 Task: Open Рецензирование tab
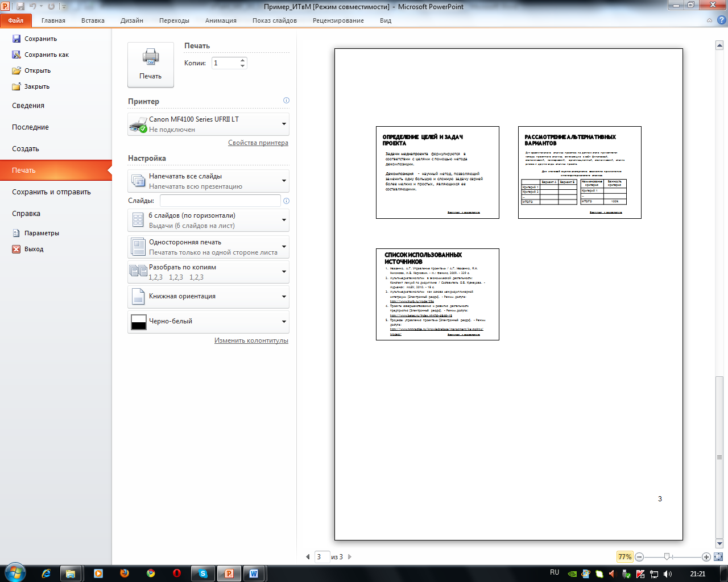(x=338, y=20)
